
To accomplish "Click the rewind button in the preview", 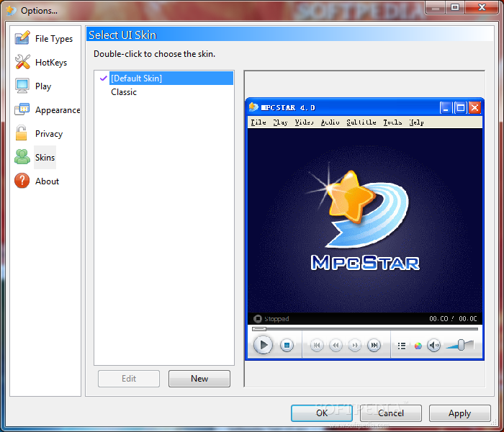I will [x=336, y=345].
